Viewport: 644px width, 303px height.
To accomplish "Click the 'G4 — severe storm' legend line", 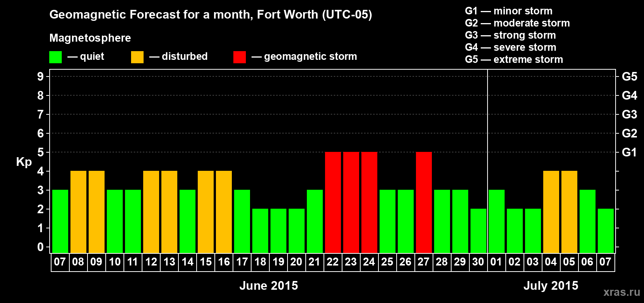I will point(511,47).
